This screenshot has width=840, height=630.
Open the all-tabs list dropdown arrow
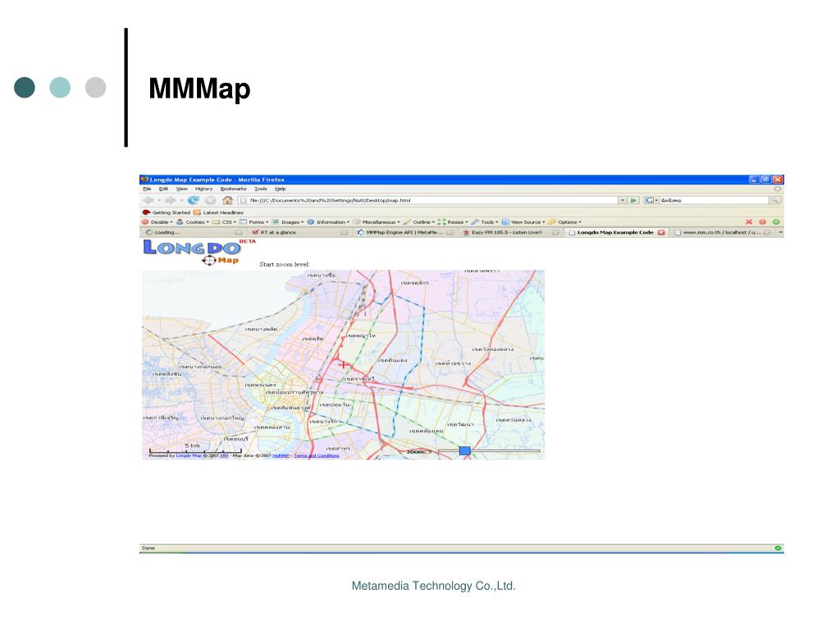pos(780,232)
